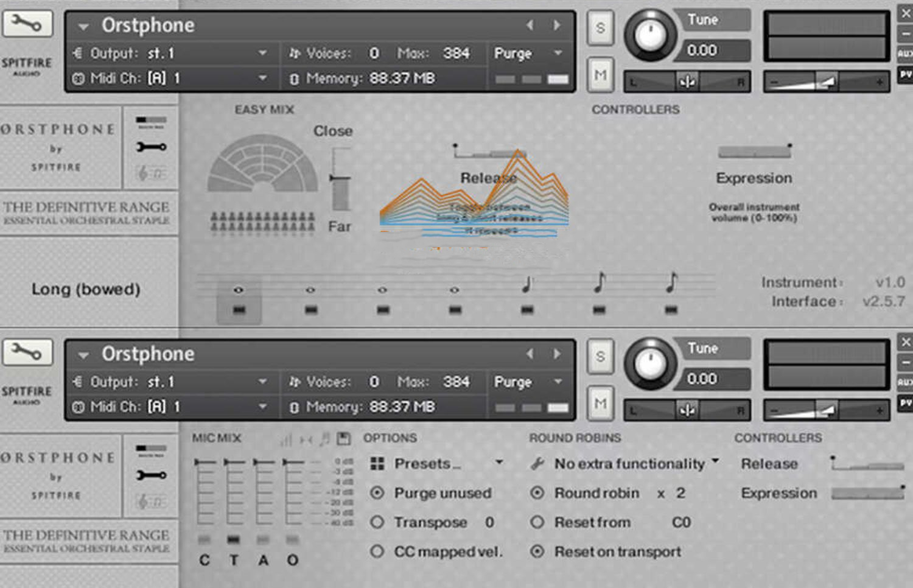Switch to general controls wrench in upper instrument sidebar

point(151,147)
